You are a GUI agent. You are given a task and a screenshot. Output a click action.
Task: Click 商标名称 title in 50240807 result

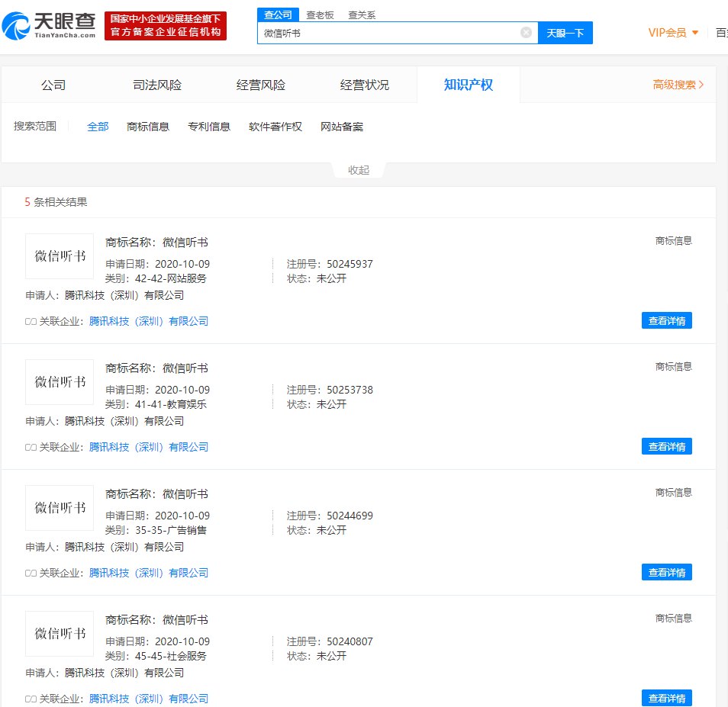[x=156, y=619]
